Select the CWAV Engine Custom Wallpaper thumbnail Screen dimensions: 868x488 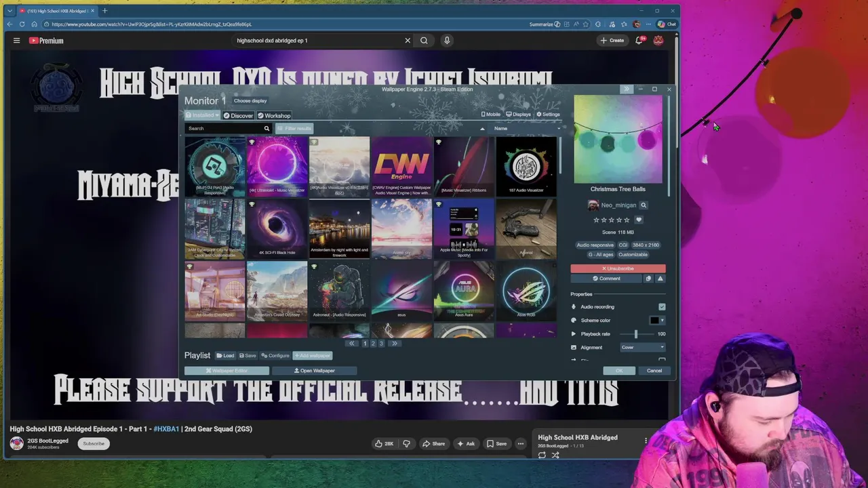401,167
